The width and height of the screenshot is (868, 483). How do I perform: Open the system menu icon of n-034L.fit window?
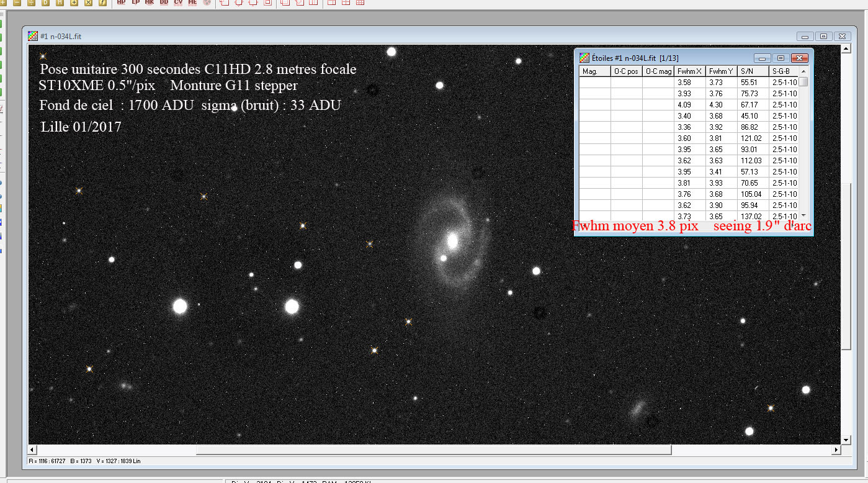click(x=33, y=36)
